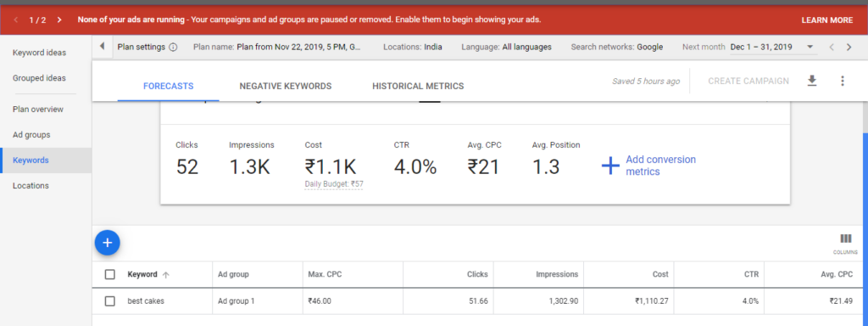Go to previous date range arrow

point(832,48)
